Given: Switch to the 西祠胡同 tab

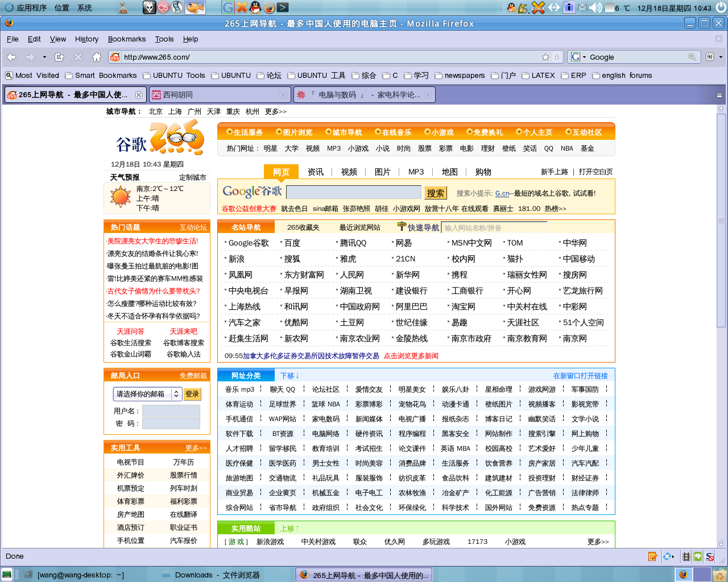Looking at the screenshot, I should (x=220, y=95).
